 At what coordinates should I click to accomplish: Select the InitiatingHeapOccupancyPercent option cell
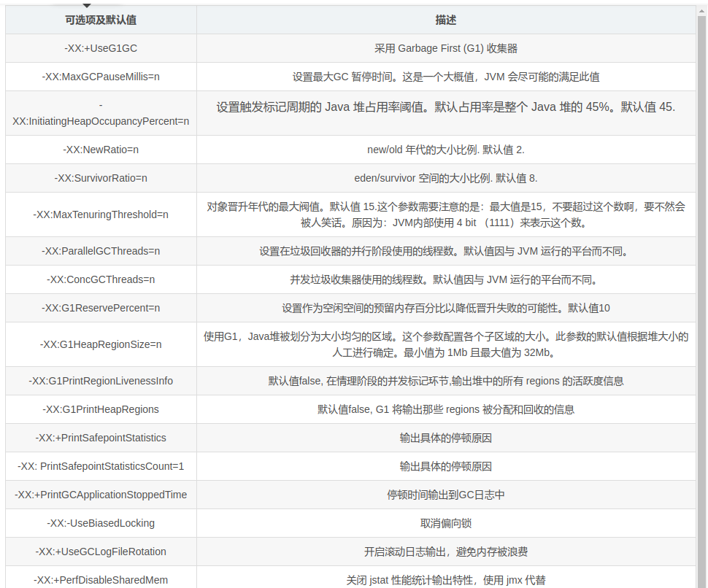click(101, 114)
